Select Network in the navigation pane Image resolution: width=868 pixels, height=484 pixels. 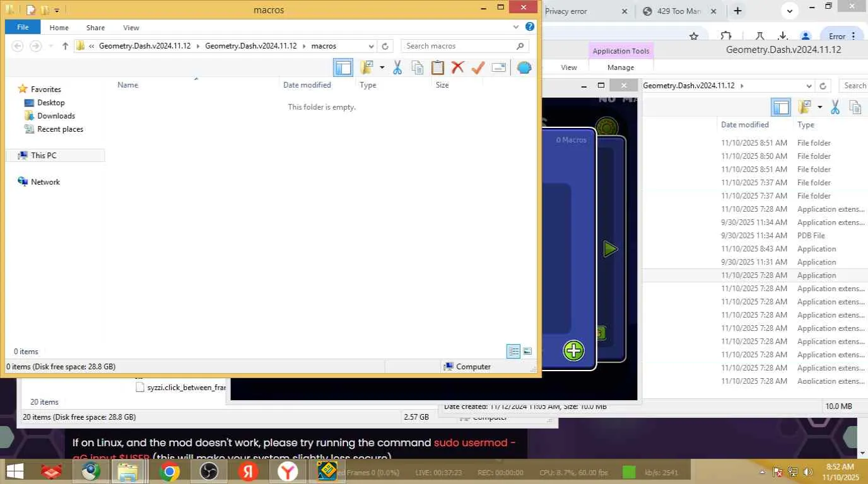pos(45,182)
